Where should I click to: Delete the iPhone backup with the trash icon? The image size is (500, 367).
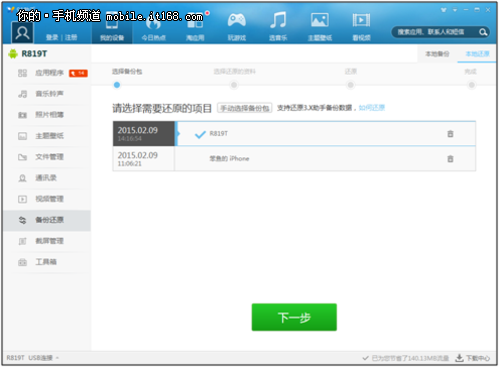coord(450,159)
